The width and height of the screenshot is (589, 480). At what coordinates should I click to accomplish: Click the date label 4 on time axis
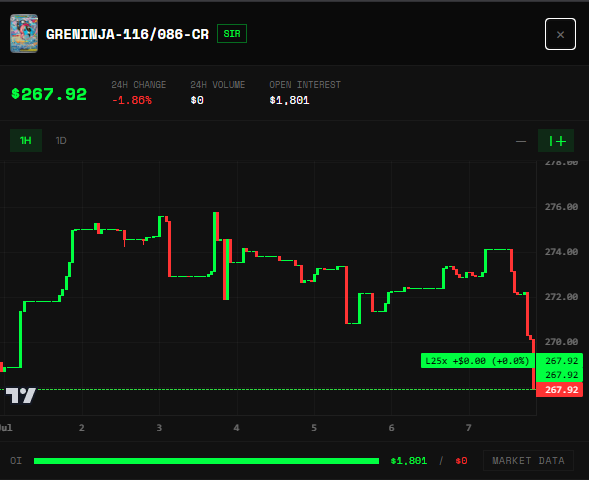[236, 428]
